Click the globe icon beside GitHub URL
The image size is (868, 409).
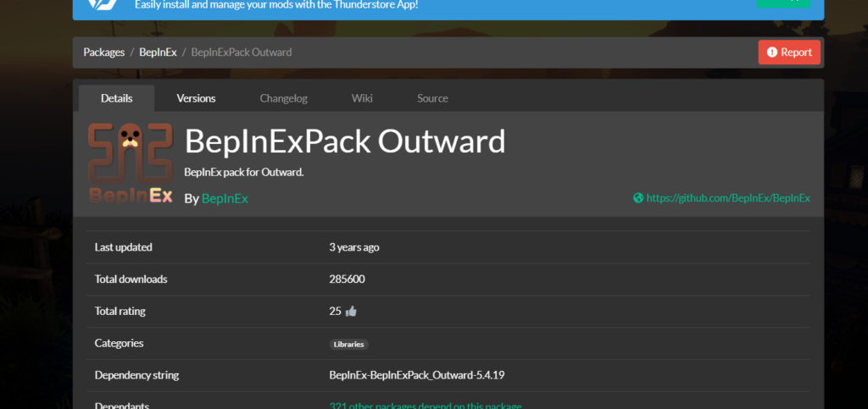click(x=638, y=198)
